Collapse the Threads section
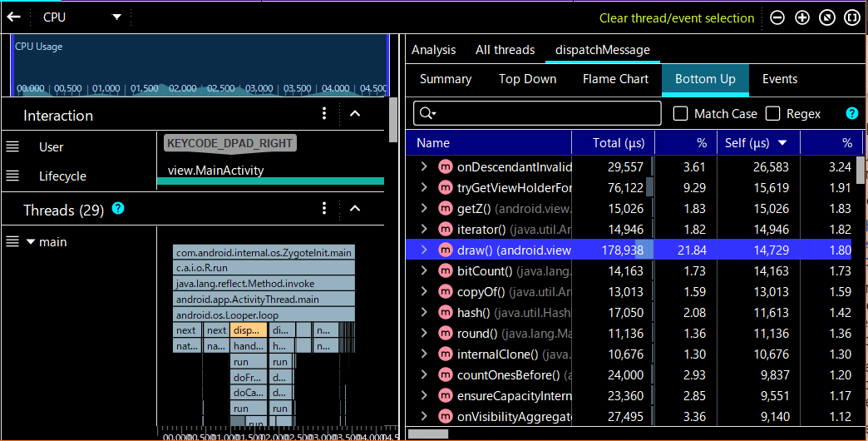Screen dimensions: 868x441 [x=355, y=208]
